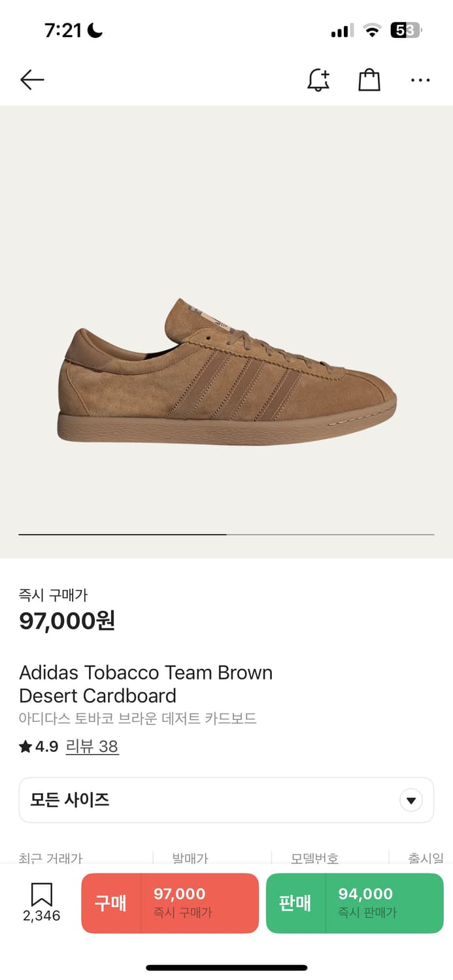Image resolution: width=453 pixels, height=980 pixels.
Task: Open the 리뷰 38 reviews link
Action: [x=92, y=747]
